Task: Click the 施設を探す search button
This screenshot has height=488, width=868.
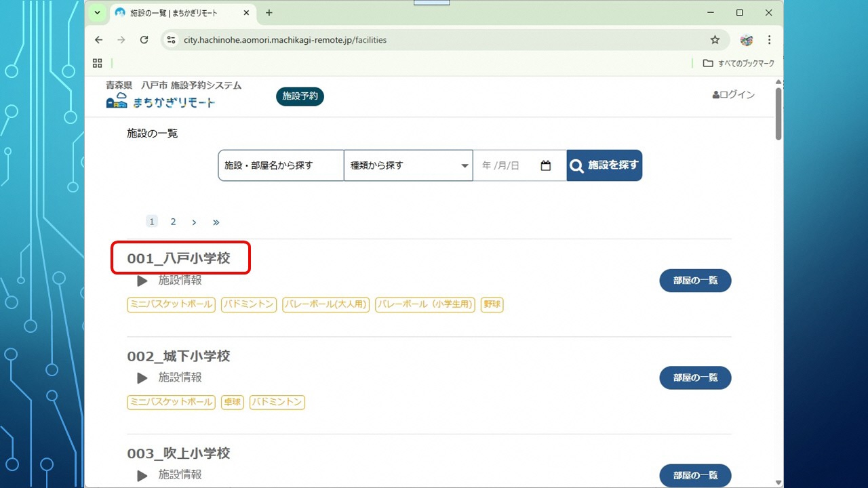Action: 604,165
